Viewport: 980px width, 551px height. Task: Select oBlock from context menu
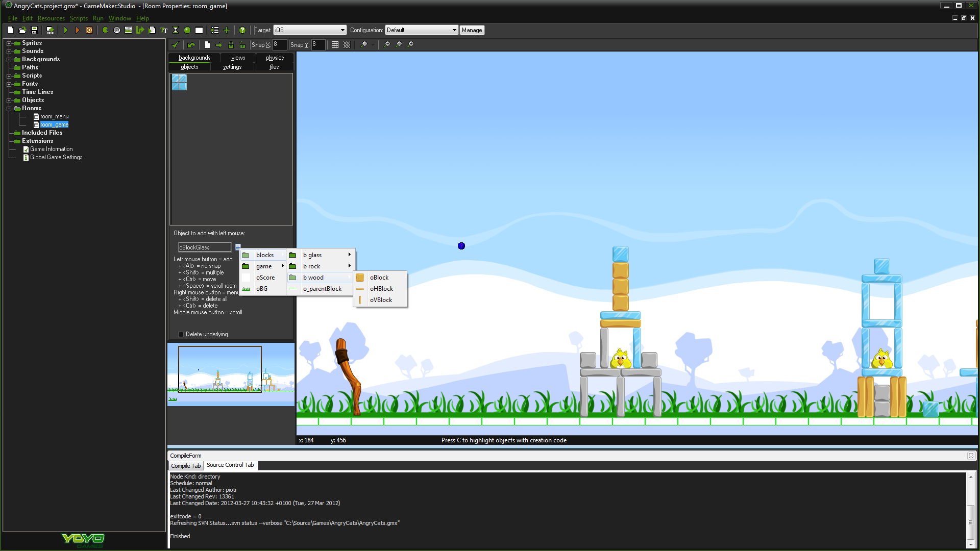coord(379,277)
